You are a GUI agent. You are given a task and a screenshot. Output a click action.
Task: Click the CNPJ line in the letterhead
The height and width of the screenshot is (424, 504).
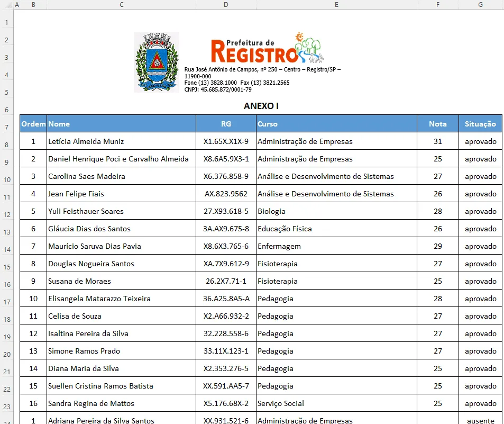click(x=218, y=89)
